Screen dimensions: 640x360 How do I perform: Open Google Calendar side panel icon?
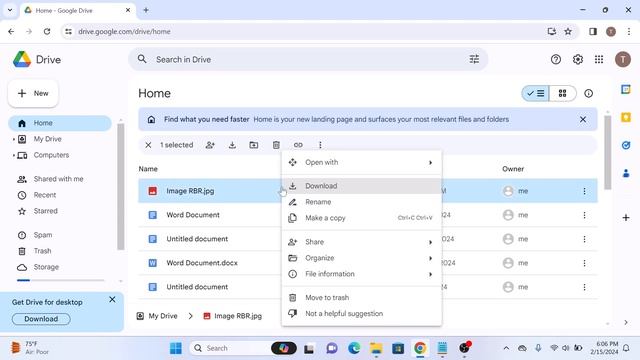point(626,89)
